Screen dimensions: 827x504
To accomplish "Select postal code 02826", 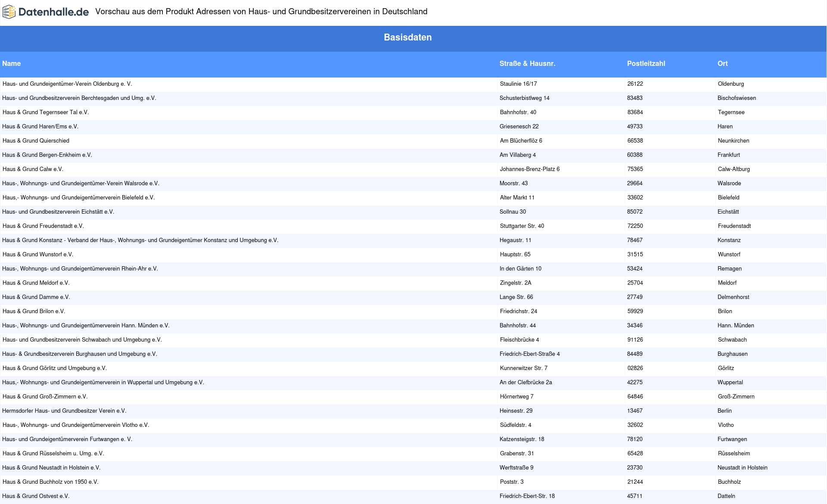I will [635, 368].
